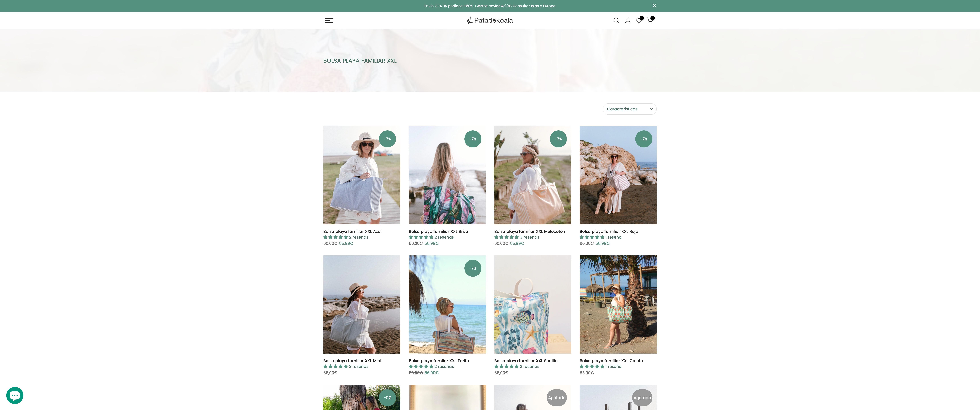Open the search magnifier icon
The width and height of the screenshot is (980, 410).
tap(616, 20)
